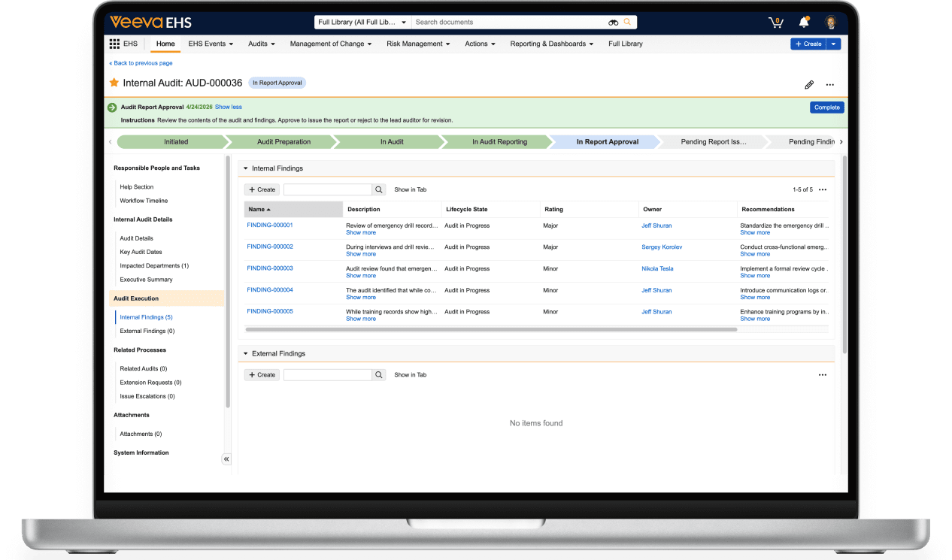Viewport: 952px width, 560px height.
Task: Open the record actions ellipsis menu
Action: [830, 85]
